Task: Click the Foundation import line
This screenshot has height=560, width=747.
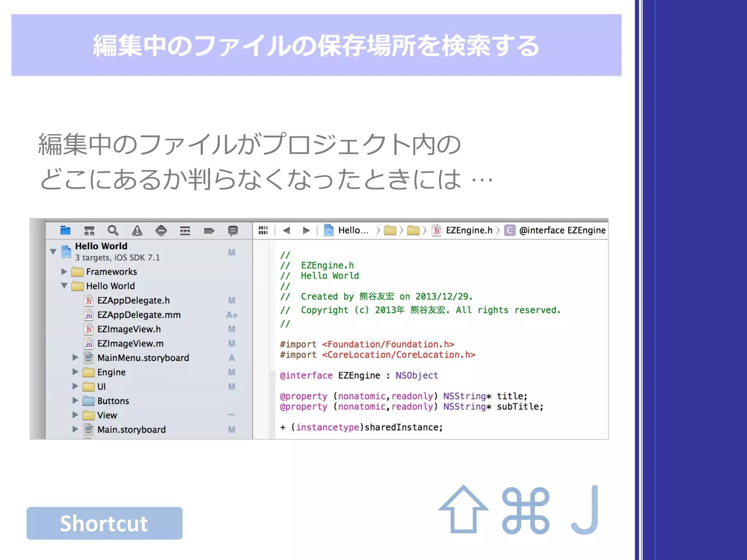Action: pyautogui.click(x=367, y=344)
